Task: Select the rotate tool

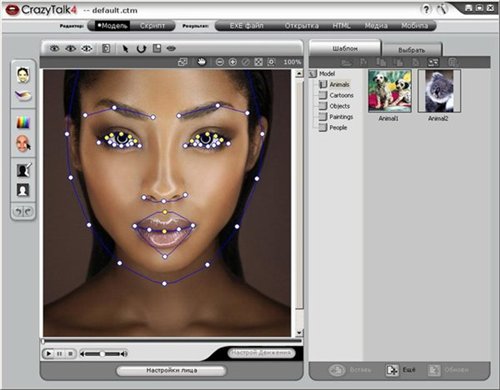Action: (141, 49)
